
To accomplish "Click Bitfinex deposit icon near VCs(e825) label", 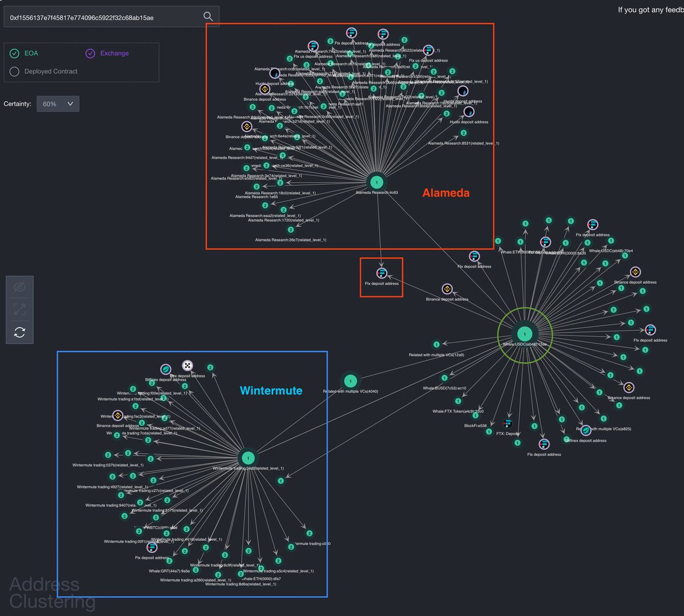I will (x=585, y=430).
